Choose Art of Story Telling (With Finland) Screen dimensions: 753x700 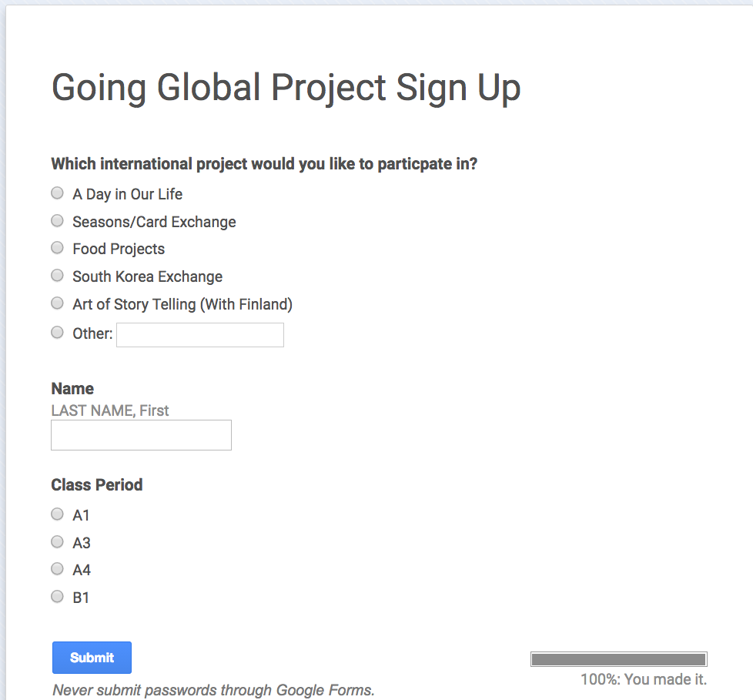(x=57, y=303)
